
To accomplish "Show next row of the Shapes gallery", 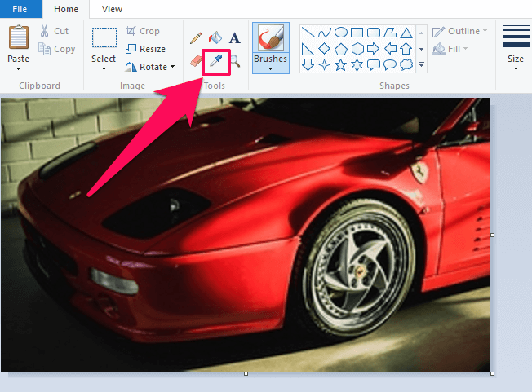I will point(421,49).
